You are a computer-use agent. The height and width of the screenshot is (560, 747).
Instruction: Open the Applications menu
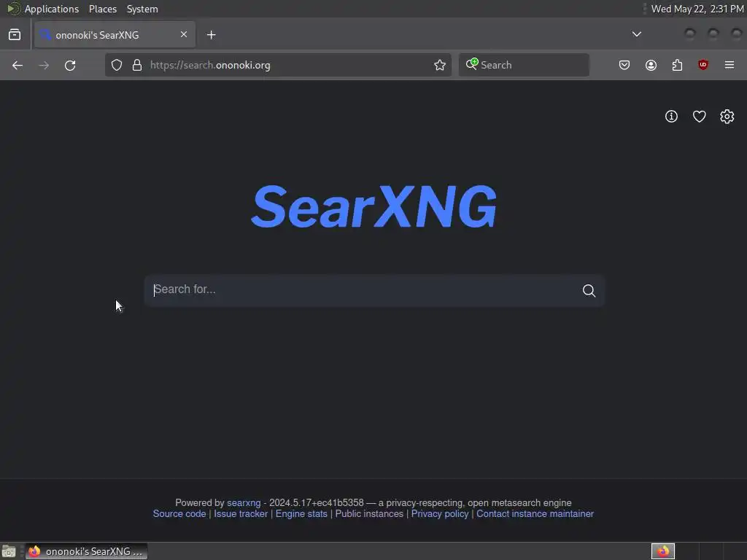click(52, 9)
